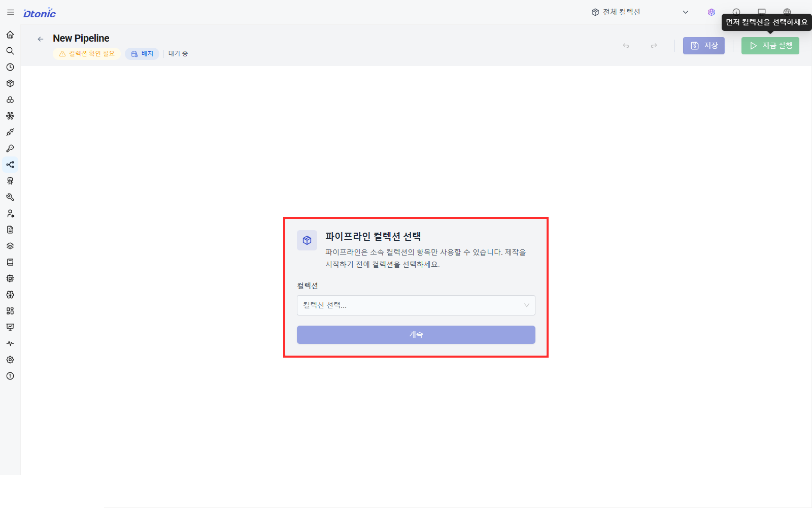Click the presentation monitor icon in the sidebar
Image resolution: width=812 pixels, height=508 pixels.
(x=10, y=327)
